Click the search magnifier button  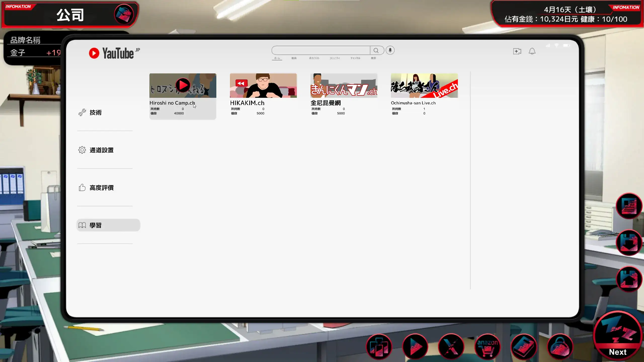click(x=376, y=51)
